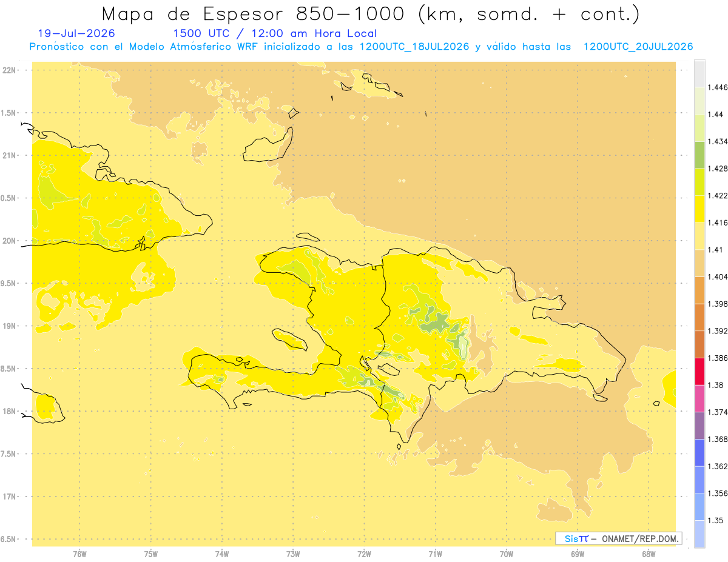
Task: Click the '73W' longitude label
Action: (293, 554)
